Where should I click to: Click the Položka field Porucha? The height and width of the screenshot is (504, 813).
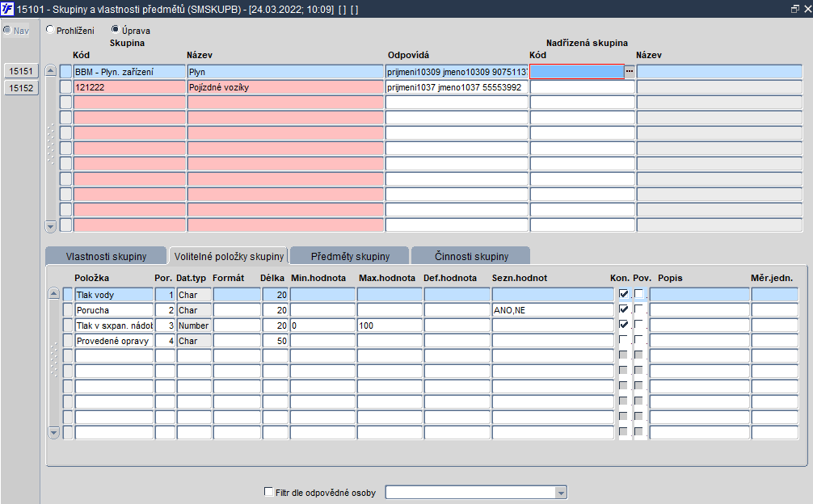tap(114, 310)
